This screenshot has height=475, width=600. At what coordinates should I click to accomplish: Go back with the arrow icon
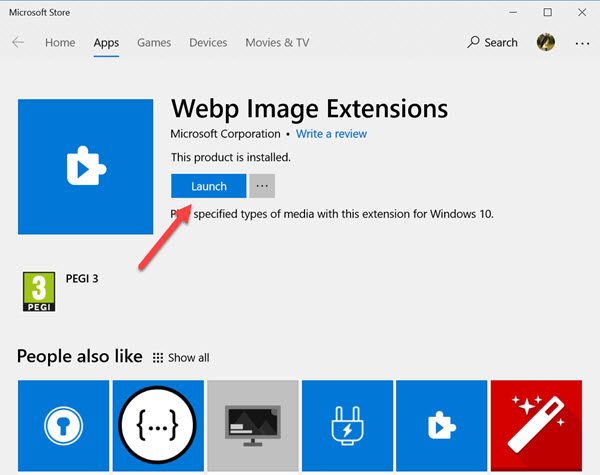18,42
